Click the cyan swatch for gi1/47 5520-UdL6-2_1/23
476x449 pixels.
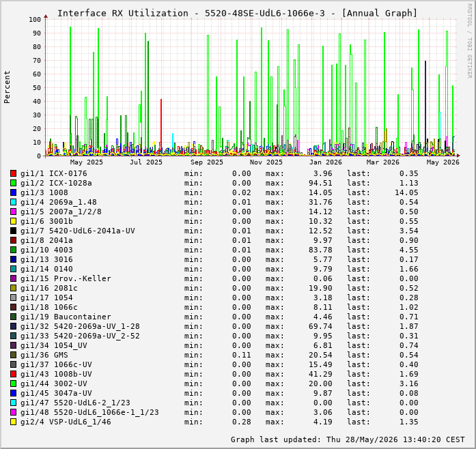click(x=13, y=403)
